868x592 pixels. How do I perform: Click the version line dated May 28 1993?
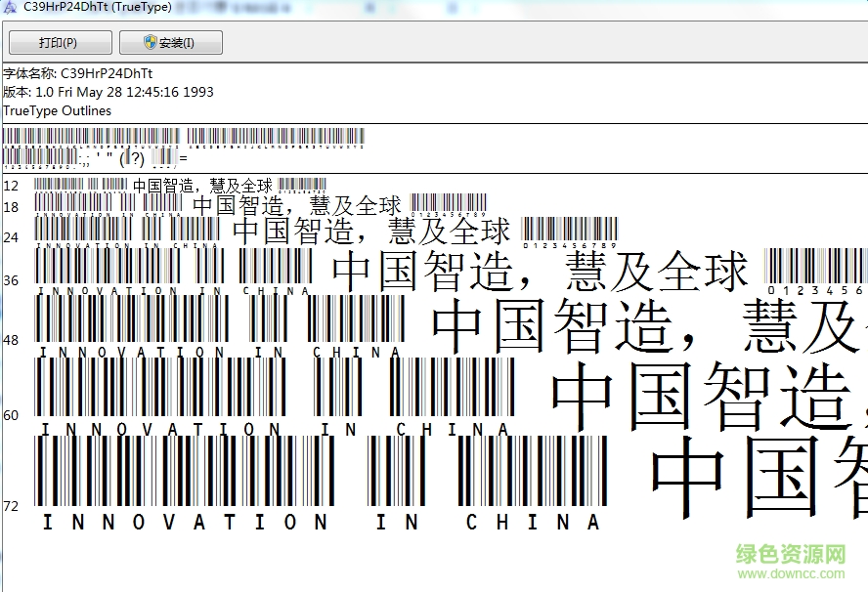point(108,92)
